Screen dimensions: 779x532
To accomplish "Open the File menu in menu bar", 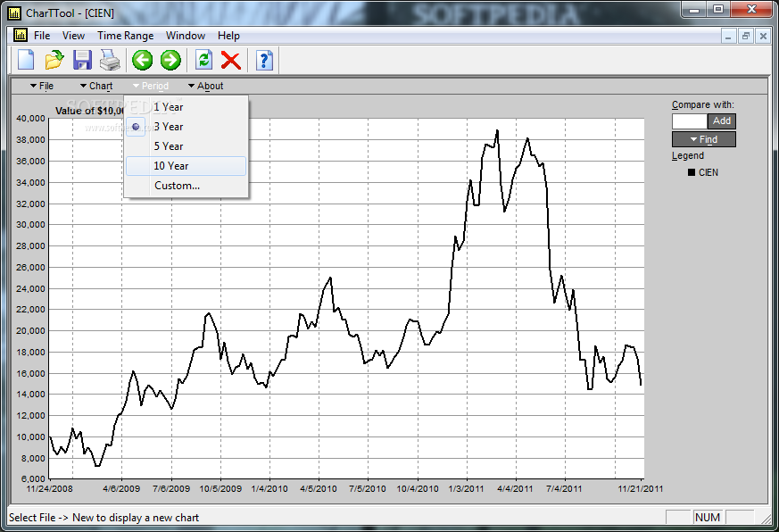I will pyautogui.click(x=42, y=36).
